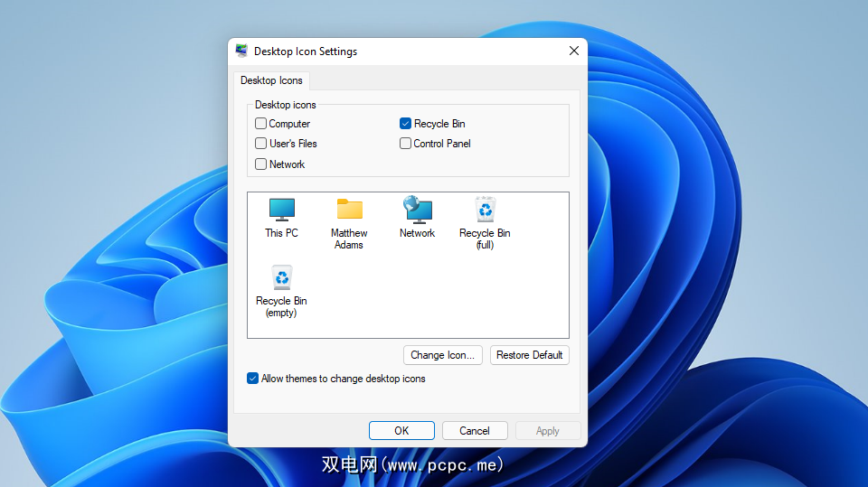Click the Restore Default button

click(x=529, y=355)
